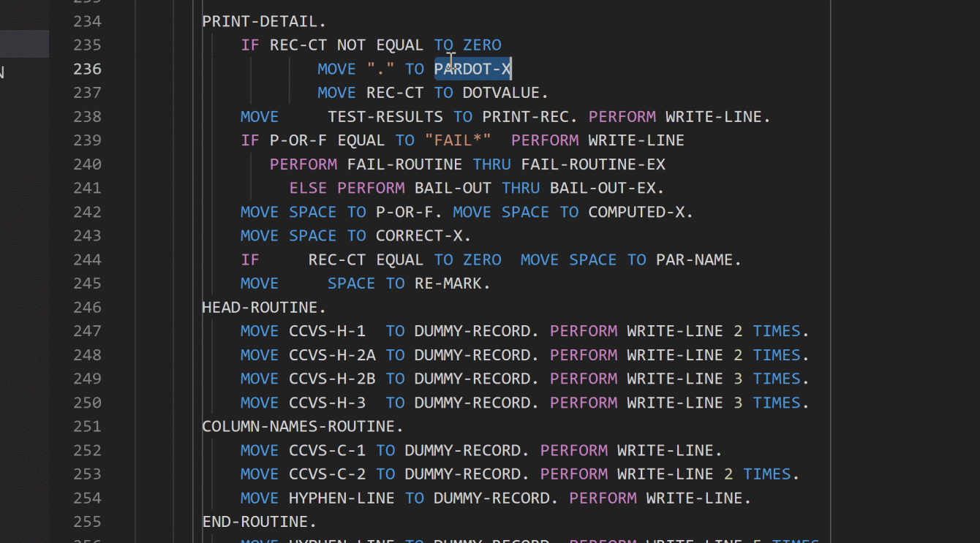980x543 pixels.
Task: Click TIMES on line 247
Action: (777, 331)
